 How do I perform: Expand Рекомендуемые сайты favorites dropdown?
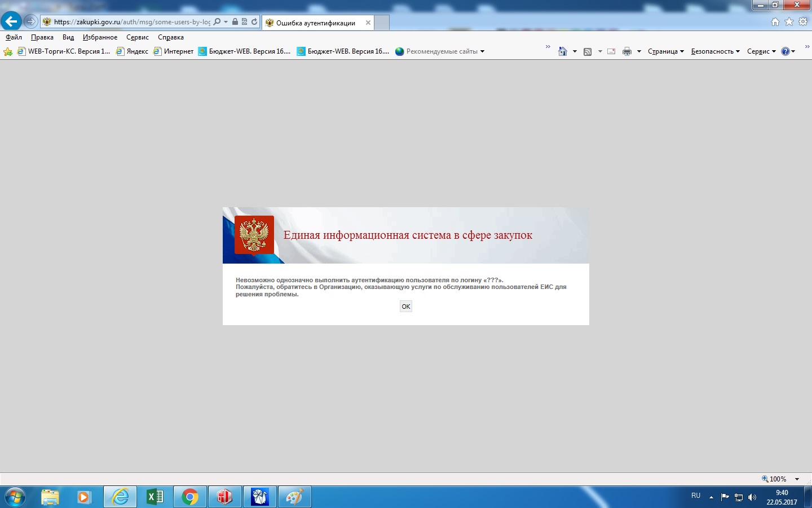[482, 51]
